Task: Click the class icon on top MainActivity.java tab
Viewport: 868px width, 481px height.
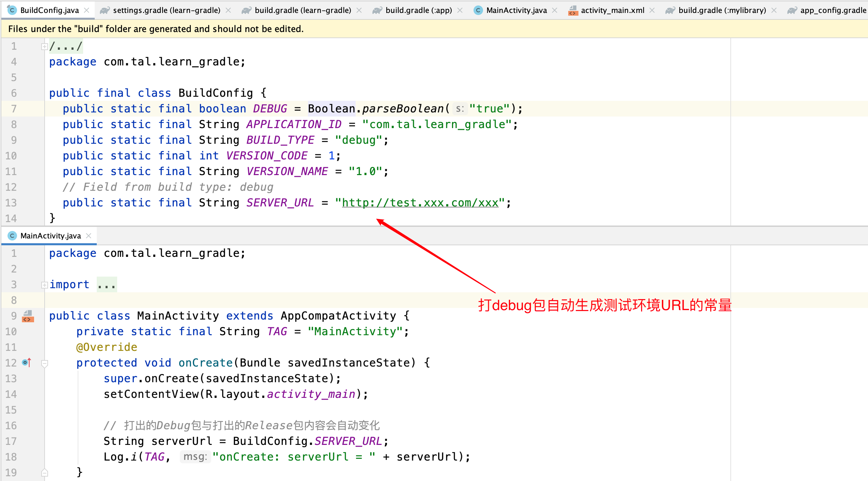Action: (478, 10)
